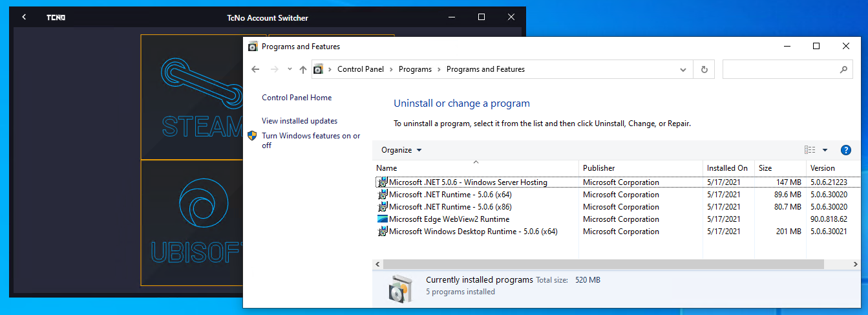The height and width of the screenshot is (315, 868).
Task: Click the horizontal scrollbar left arrow
Action: coord(378,265)
